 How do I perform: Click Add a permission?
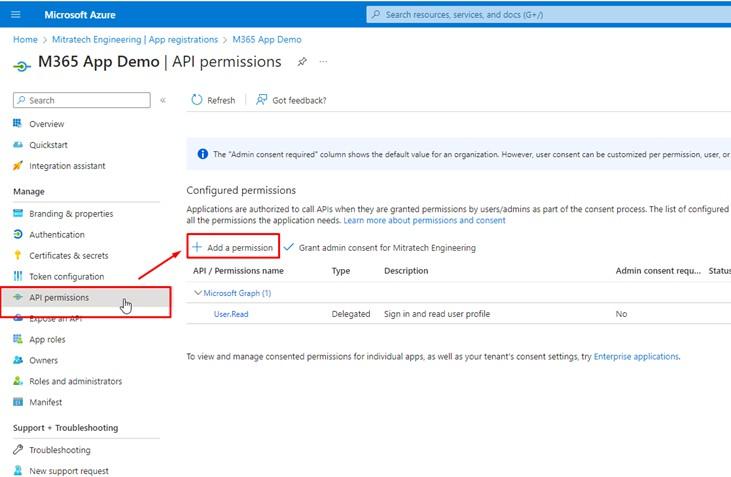point(233,248)
